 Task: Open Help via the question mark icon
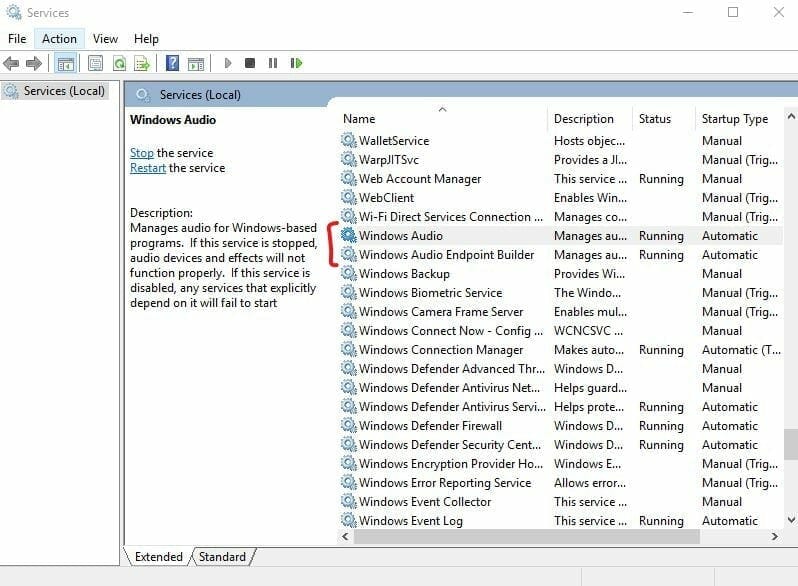[x=172, y=63]
